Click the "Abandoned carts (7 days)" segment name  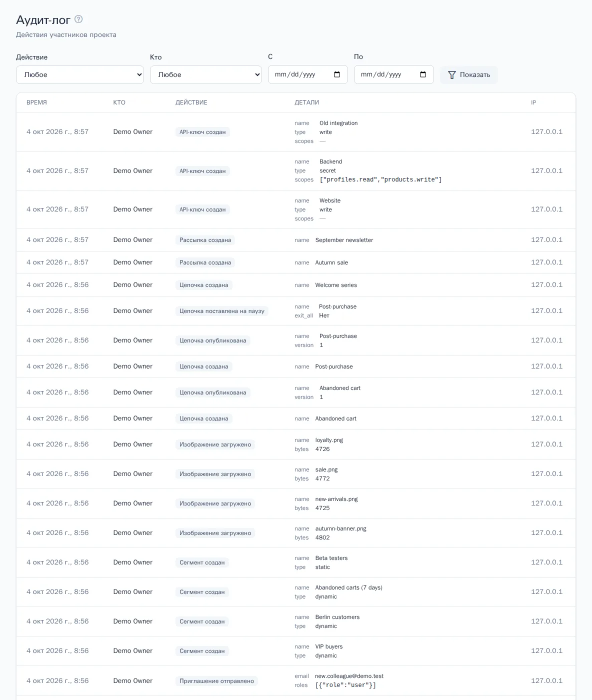click(349, 587)
